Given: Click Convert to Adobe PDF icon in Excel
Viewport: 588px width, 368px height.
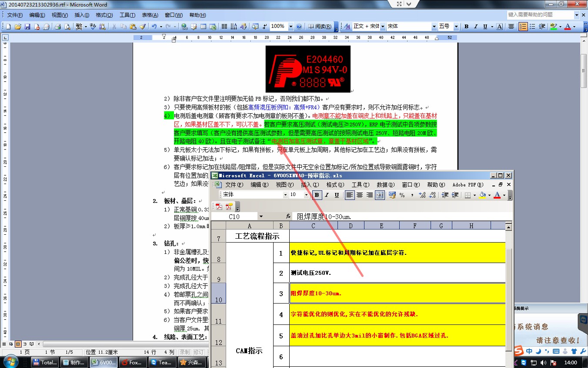Looking at the screenshot, I should [x=220, y=206].
